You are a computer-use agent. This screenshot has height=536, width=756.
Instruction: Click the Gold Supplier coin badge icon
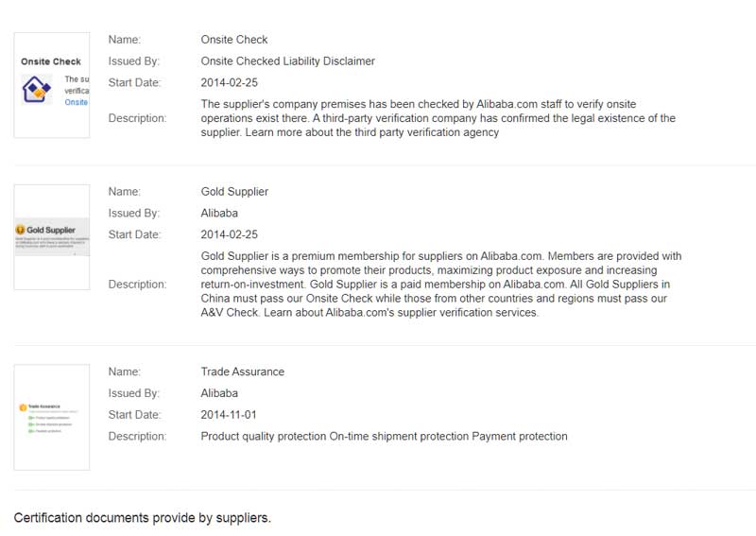point(21,230)
